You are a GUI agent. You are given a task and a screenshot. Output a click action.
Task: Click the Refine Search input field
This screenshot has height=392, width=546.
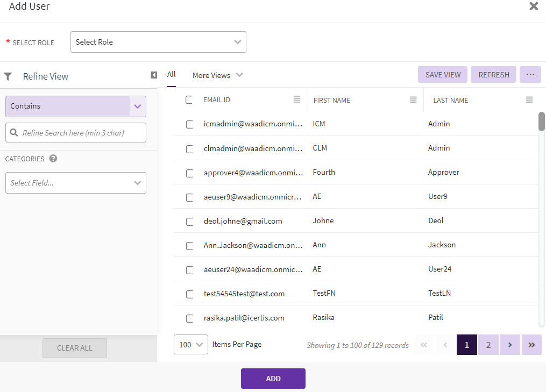coord(81,133)
